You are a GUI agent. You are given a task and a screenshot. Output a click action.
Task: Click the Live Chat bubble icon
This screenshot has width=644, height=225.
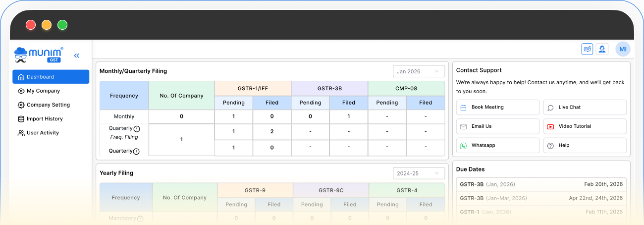(550, 108)
